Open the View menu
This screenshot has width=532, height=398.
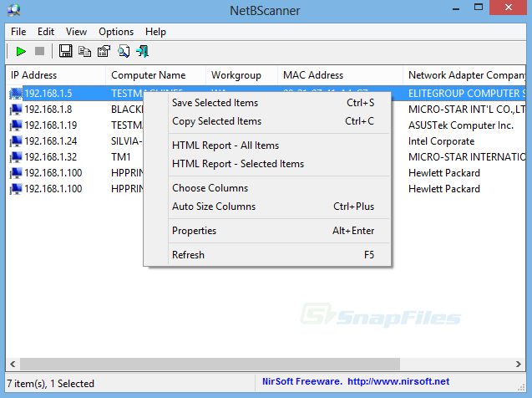click(76, 32)
